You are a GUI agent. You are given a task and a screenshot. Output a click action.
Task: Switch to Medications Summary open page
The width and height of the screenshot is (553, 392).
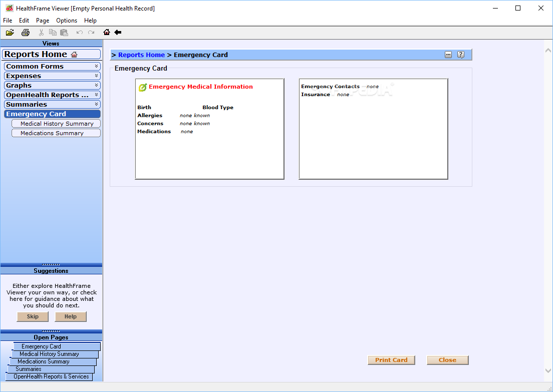pos(53,361)
